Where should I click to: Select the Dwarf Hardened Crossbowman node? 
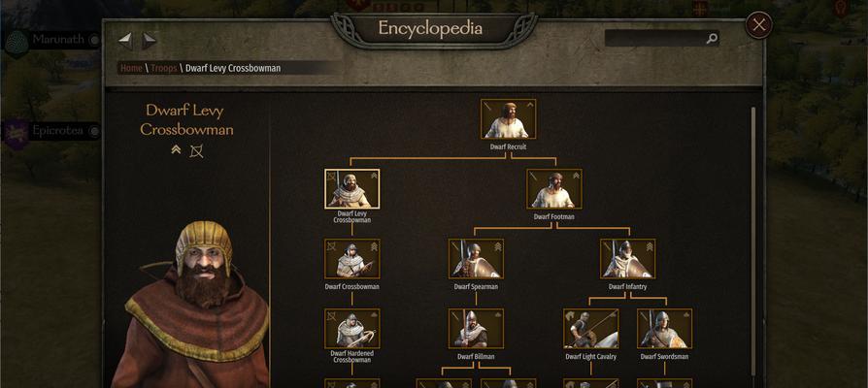[352, 328]
